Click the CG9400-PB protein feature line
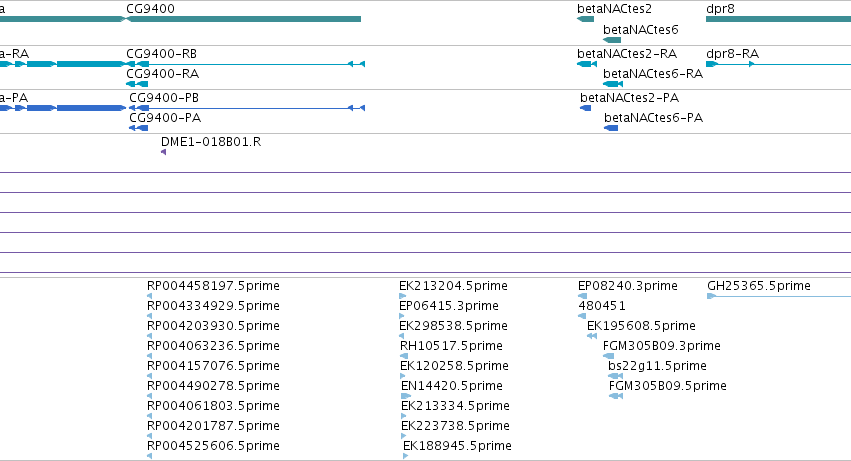 coord(247,108)
